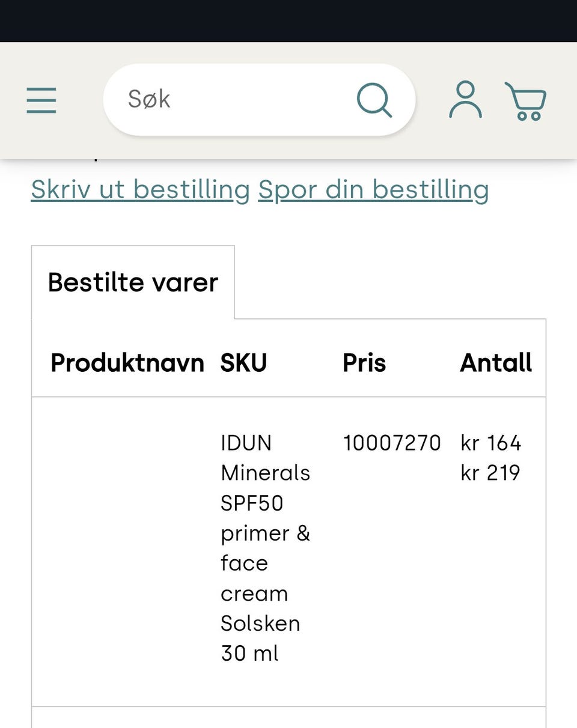Click the Antall column header
This screenshot has width=577, height=728.
pos(496,363)
